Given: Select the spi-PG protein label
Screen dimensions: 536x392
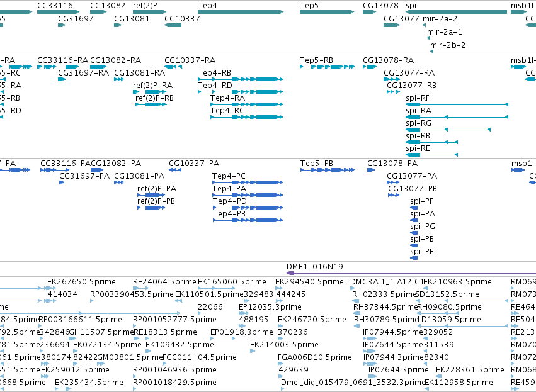Looking at the screenshot, I should point(423,227).
